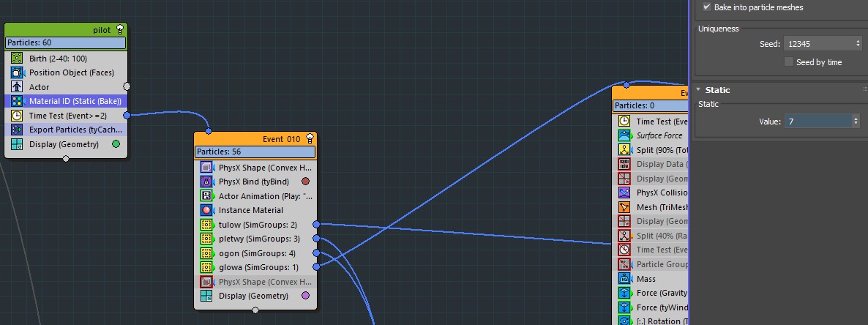868x325 pixels.
Task: Click the Time Test output connector in pilot
Action: (x=127, y=116)
